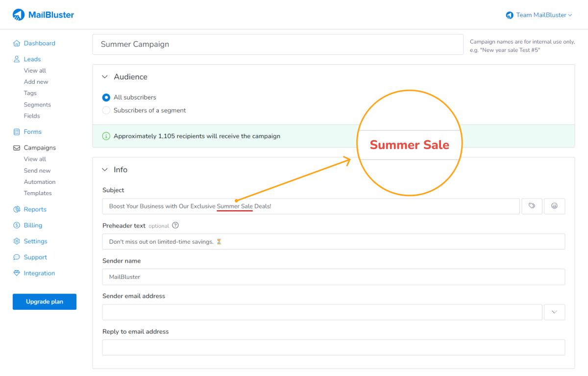Click the info icon in the recipients banner
The image size is (588, 376).
pos(106,136)
